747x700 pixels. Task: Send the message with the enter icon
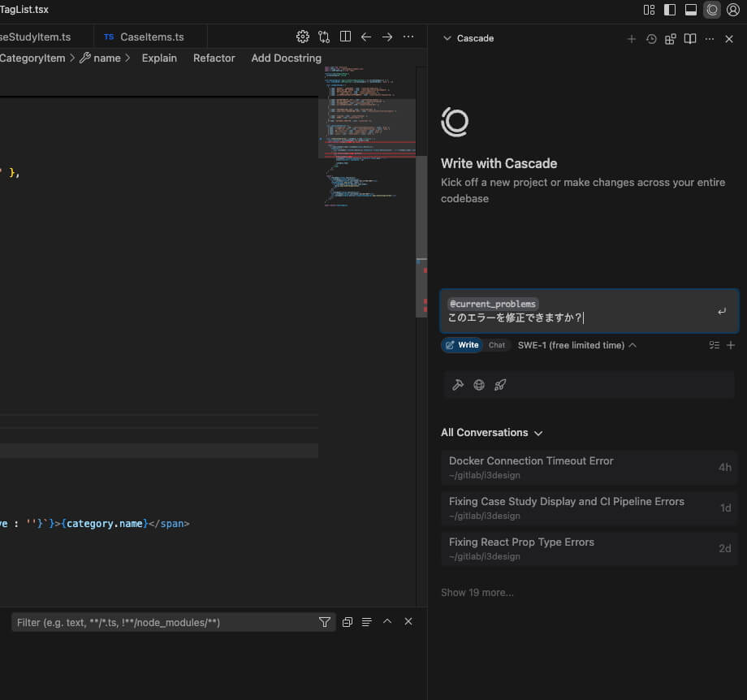[722, 311]
